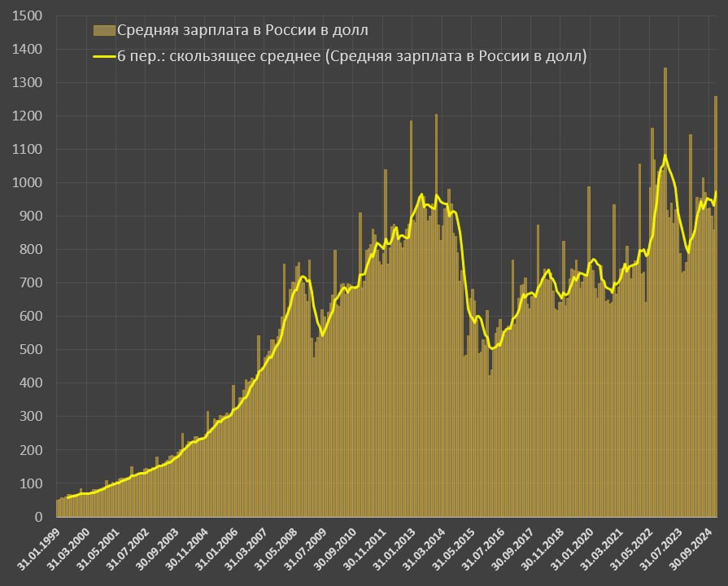728x586 pixels.
Task: Click the 1000 value on the vertical axis
Action: click(28, 183)
